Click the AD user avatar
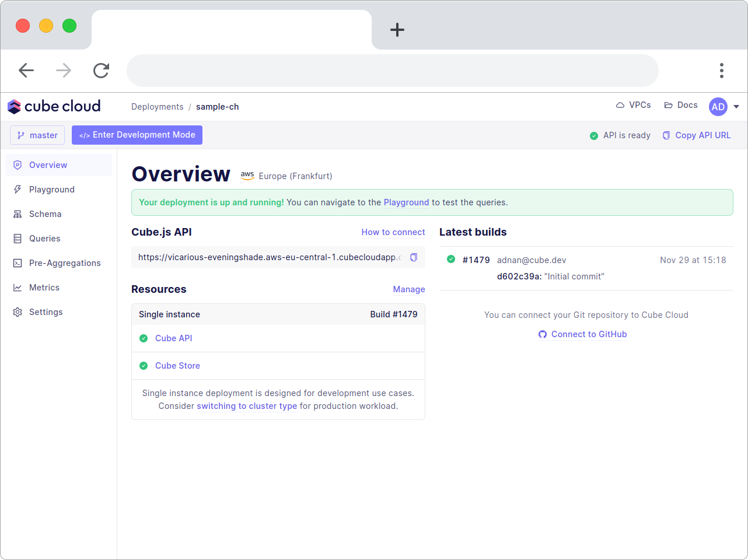 pyautogui.click(x=718, y=107)
